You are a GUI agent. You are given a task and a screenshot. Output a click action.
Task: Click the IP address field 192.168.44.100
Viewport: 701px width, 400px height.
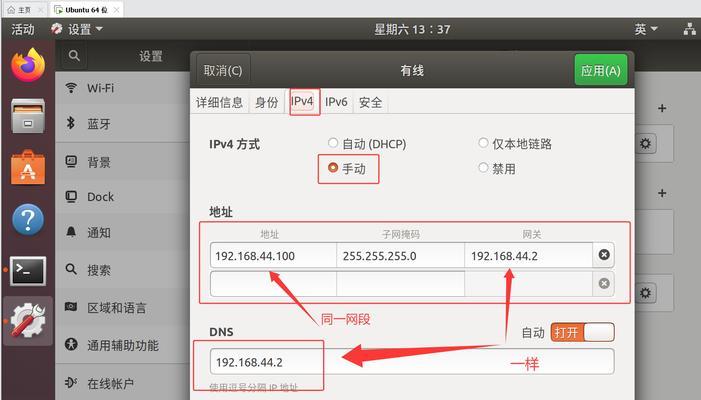[x=273, y=256]
